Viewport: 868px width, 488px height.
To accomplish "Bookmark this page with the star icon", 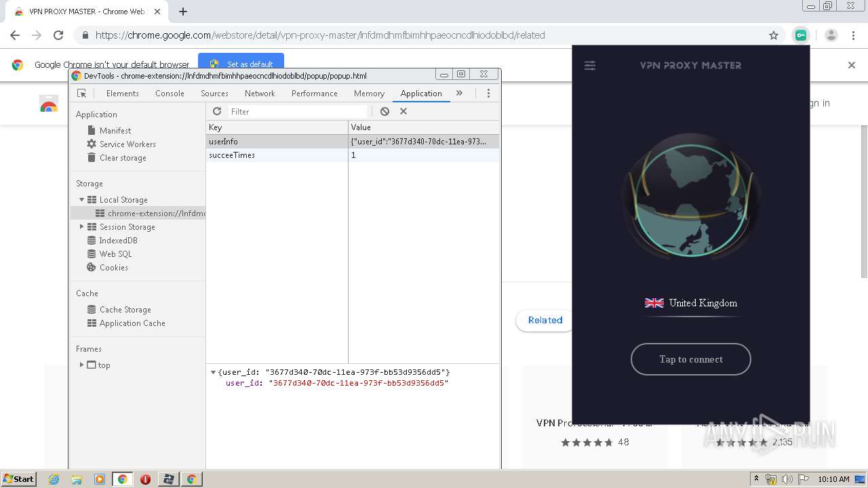I will pos(774,35).
